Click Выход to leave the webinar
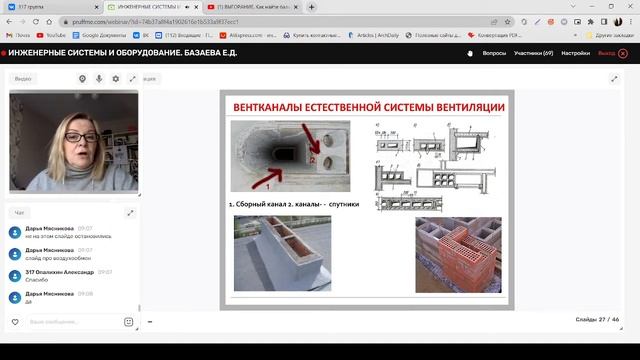Image resolution: width=640 pixels, height=360 pixels. [x=607, y=53]
